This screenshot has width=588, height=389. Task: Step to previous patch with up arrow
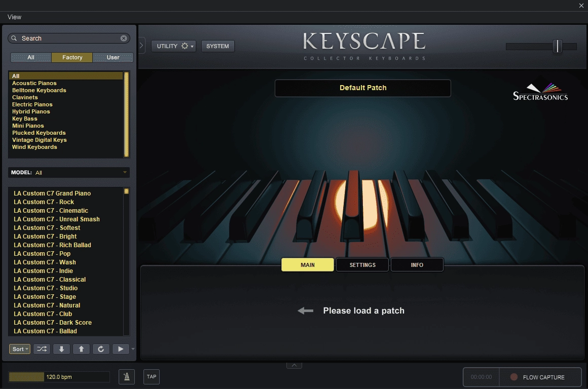(81, 349)
